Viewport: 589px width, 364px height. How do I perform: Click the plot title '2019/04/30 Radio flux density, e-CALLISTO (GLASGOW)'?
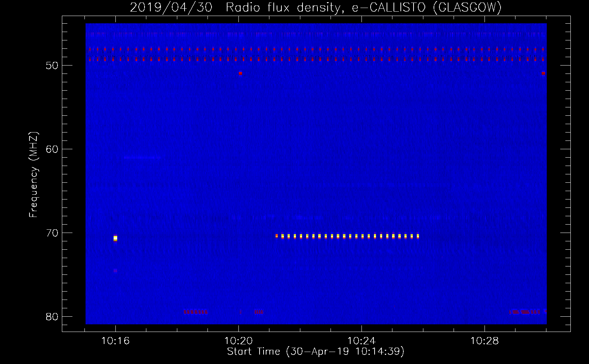(316, 7)
